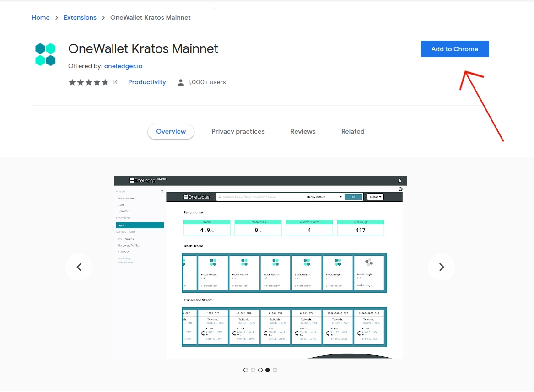Click the users person icon

tap(181, 82)
